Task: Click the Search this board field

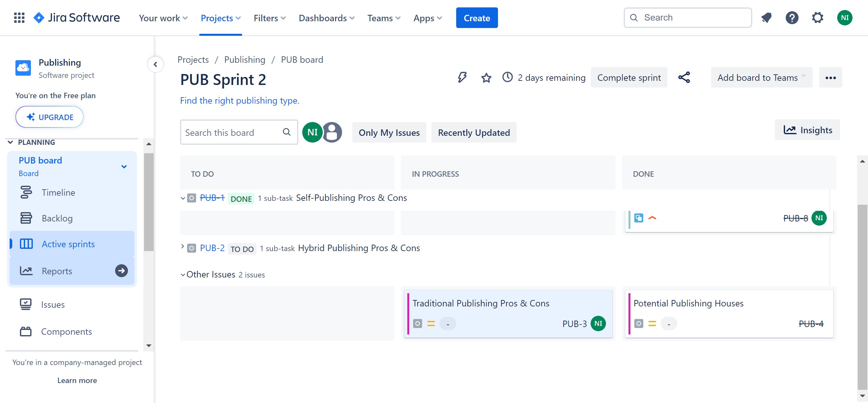Action: coord(232,133)
